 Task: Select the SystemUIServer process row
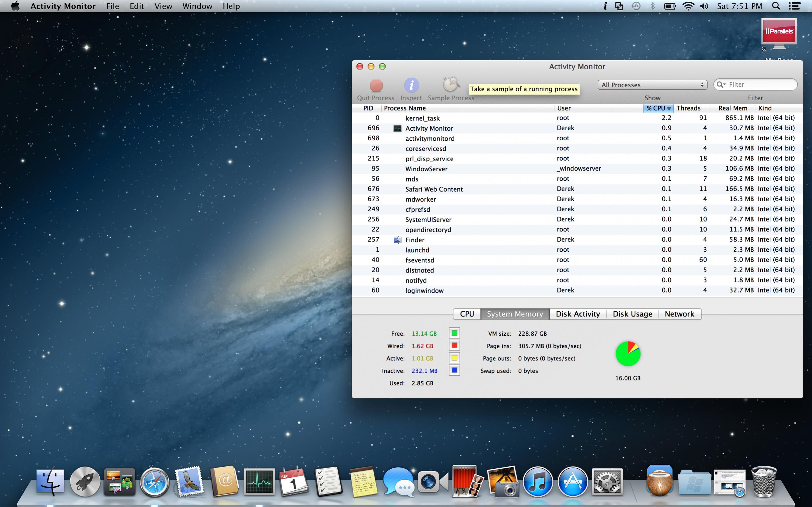point(577,219)
